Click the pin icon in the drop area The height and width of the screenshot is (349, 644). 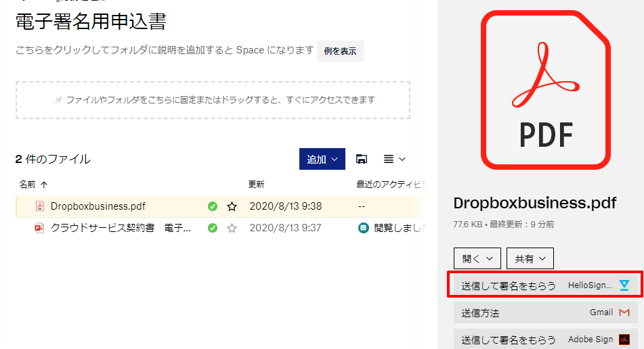click(x=59, y=100)
